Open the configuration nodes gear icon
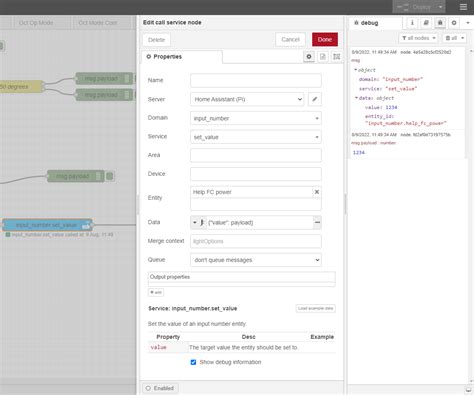This screenshot has width=474, height=395. tap(454, 23)
